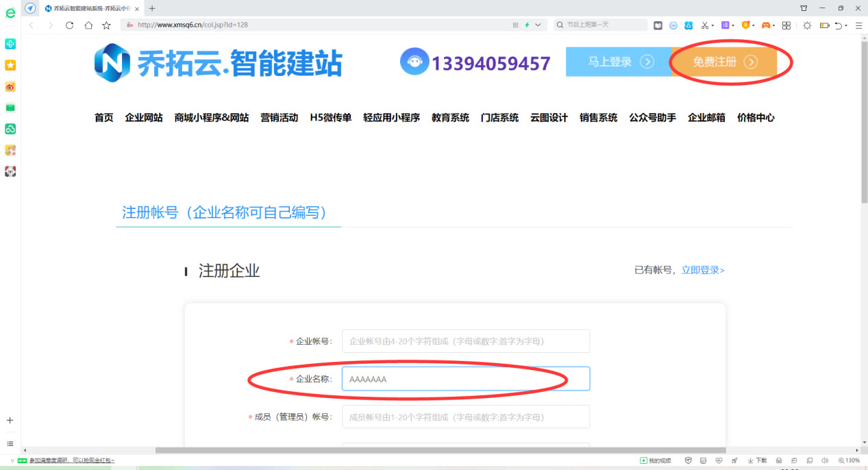The height and width of the screenshot is (470, 868).
Task: Click the speaker volume icon in status bar
Action: (825, 460)
